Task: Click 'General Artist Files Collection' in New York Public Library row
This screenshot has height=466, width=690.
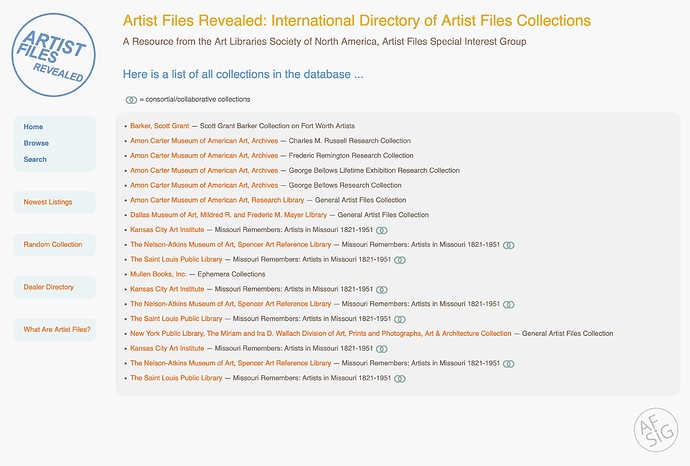Action: (568, 334)
